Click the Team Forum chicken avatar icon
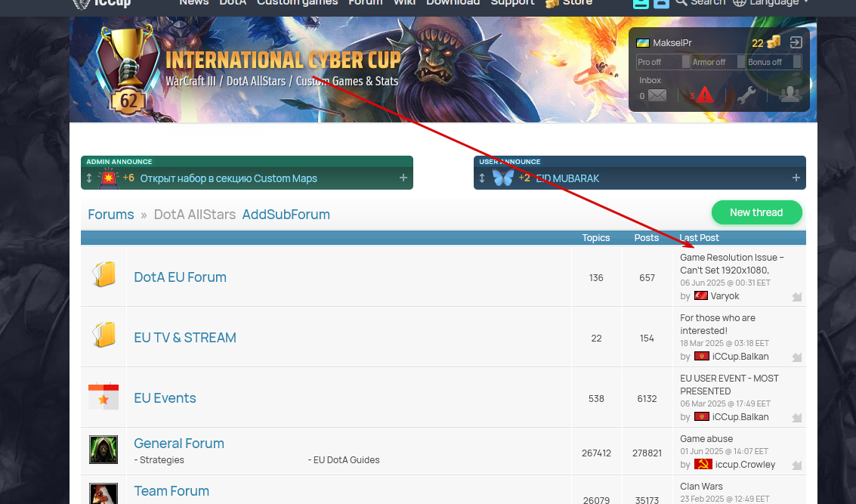Screen dimensions: 856x504 point(104,493)
